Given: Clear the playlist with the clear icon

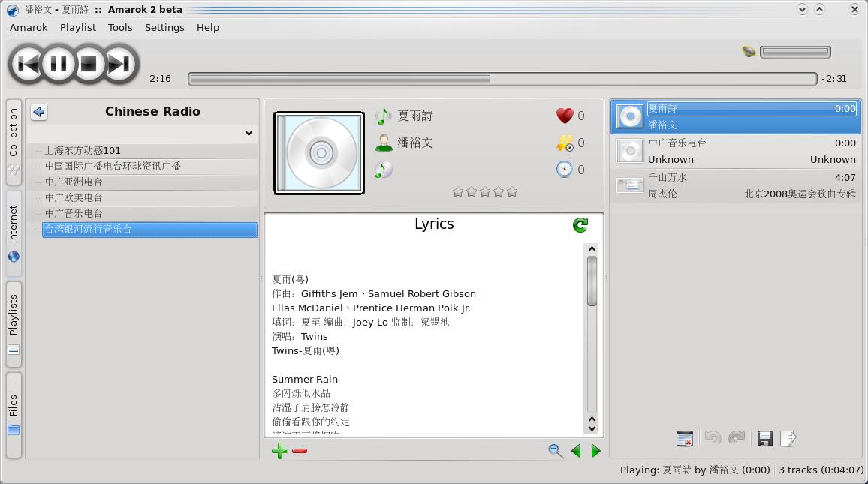Looking at the screenshot, I should [685, 439].
